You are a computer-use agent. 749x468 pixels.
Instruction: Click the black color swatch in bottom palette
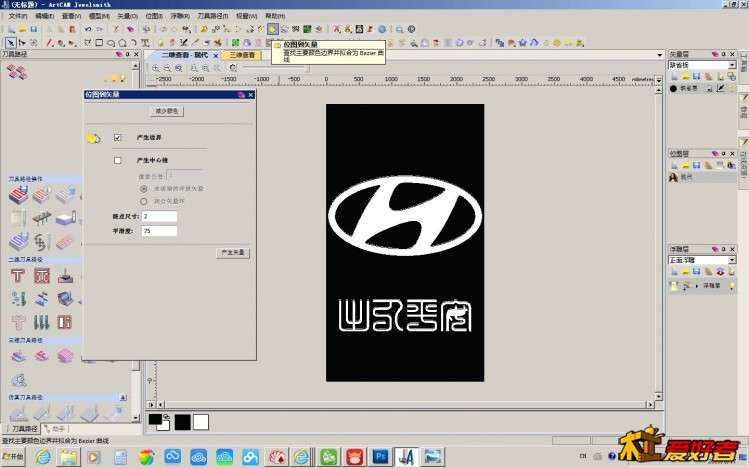coord(182,422)
